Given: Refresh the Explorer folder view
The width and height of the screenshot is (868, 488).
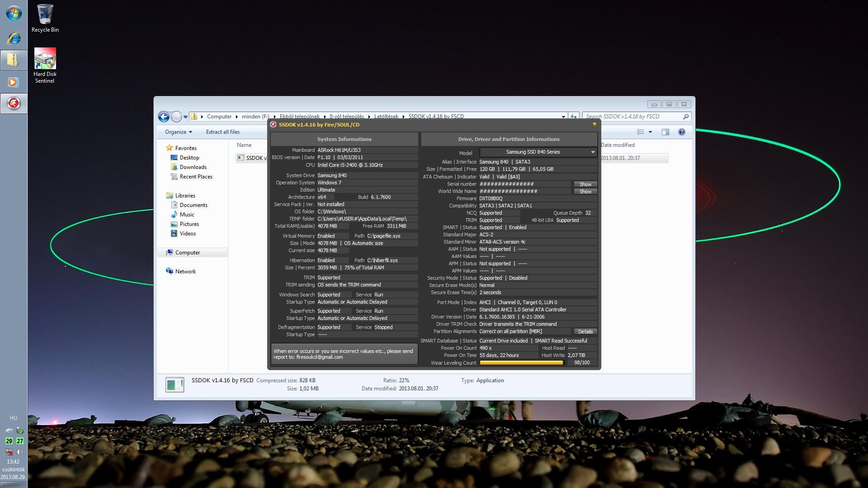Looking at the screenshot, I should click(x=573, y=117).
